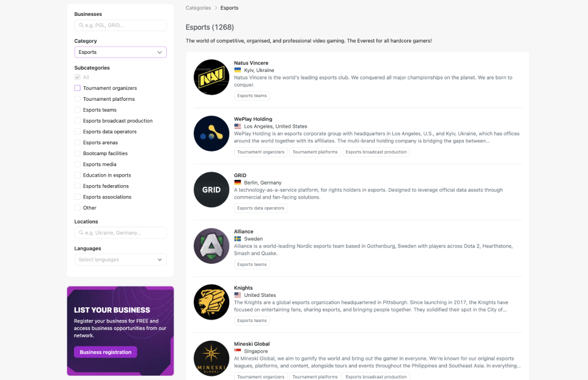Click the search icon in Businesses field
The image size is (588, 380).
(81, 25)
